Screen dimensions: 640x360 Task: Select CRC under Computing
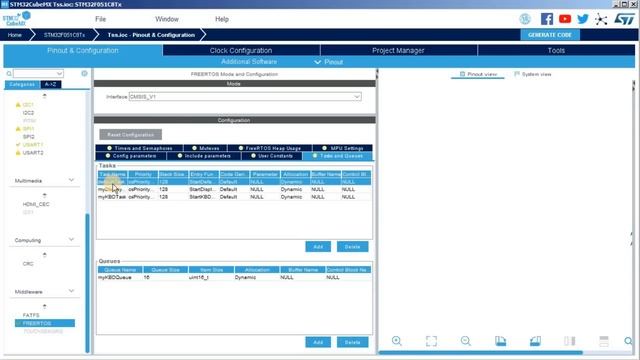pos(28,264)
